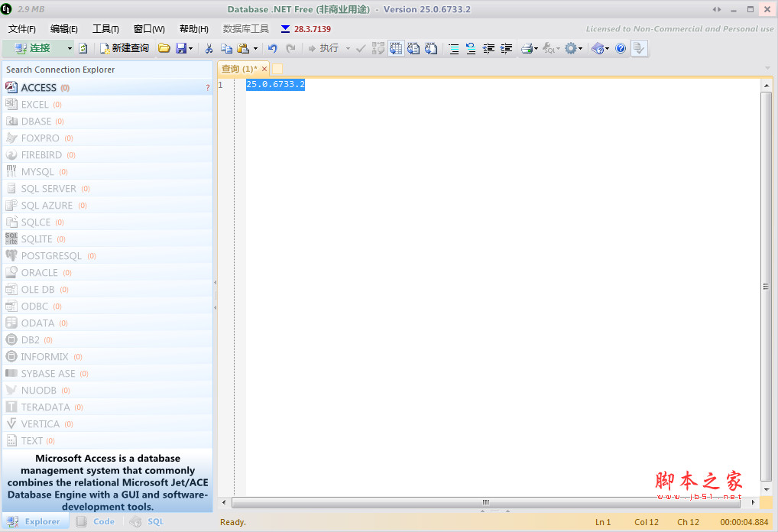Viewport: 778px width, 532px height.
Task: Click the execution plan diagram icon
Action: (x=378, y=48)
